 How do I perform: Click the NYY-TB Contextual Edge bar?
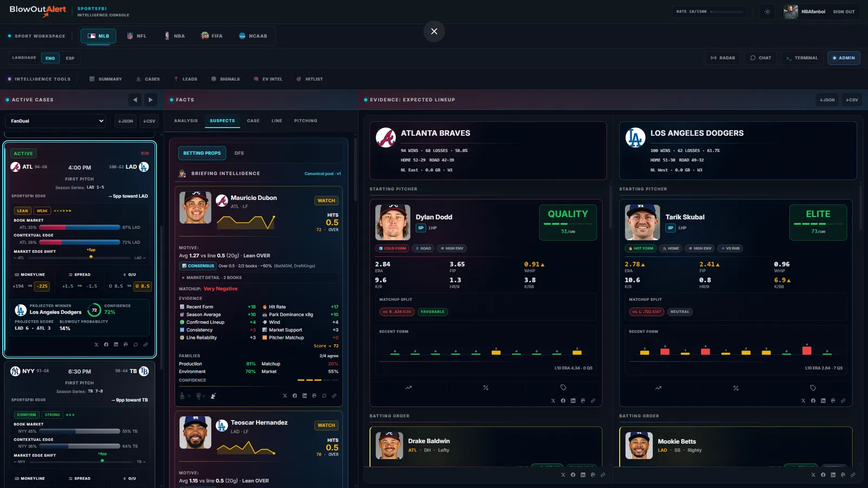pos(79,446)
